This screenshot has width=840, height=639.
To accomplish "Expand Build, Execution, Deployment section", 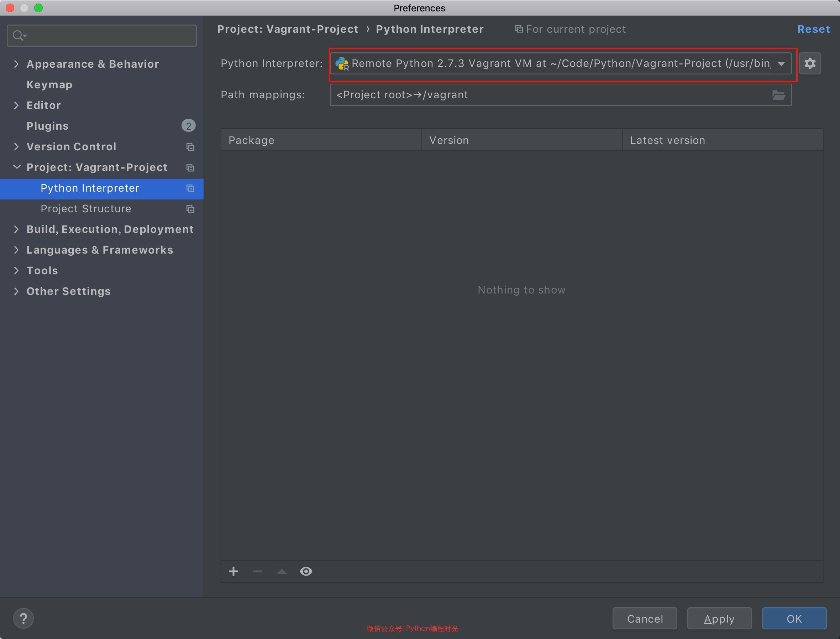I will click(16, 229).
